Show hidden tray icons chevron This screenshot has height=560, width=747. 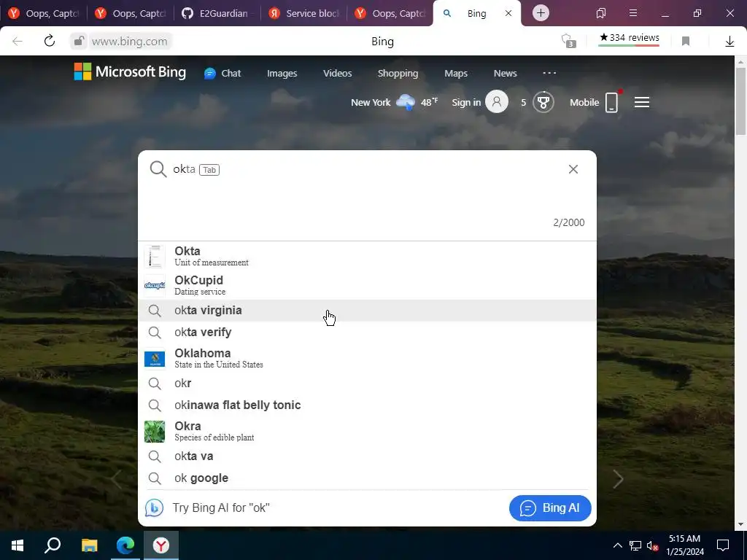(617, 545)
